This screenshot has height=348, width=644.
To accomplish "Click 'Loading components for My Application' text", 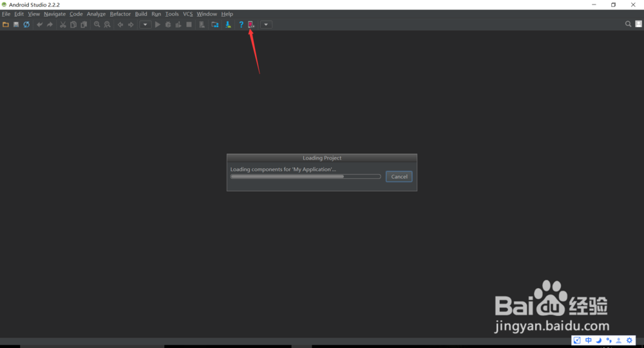I will pyautogui.click(x=283, y=169).
